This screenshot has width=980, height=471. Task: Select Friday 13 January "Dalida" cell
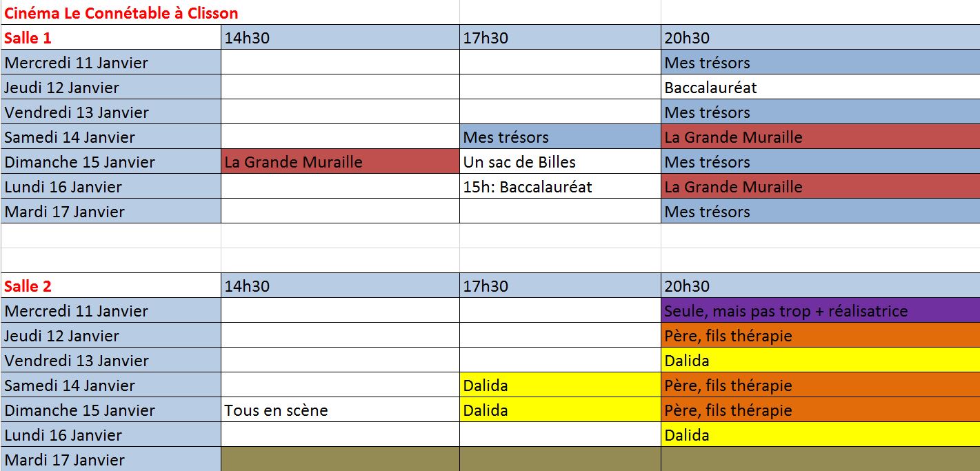click(819, 361)
